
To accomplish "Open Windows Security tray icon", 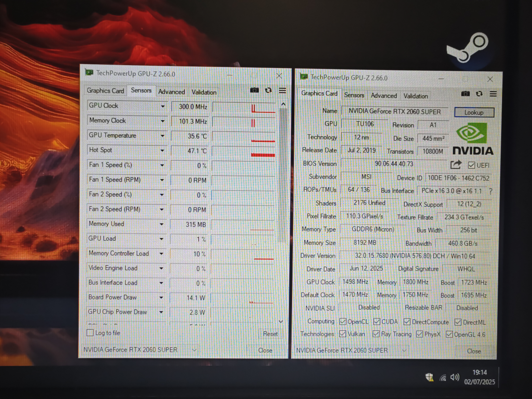I will (429, 377).
